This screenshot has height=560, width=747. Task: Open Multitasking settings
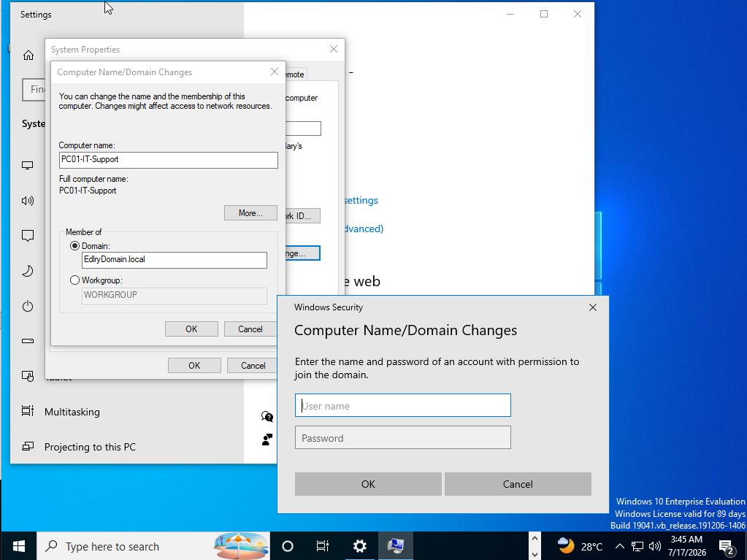72,412
